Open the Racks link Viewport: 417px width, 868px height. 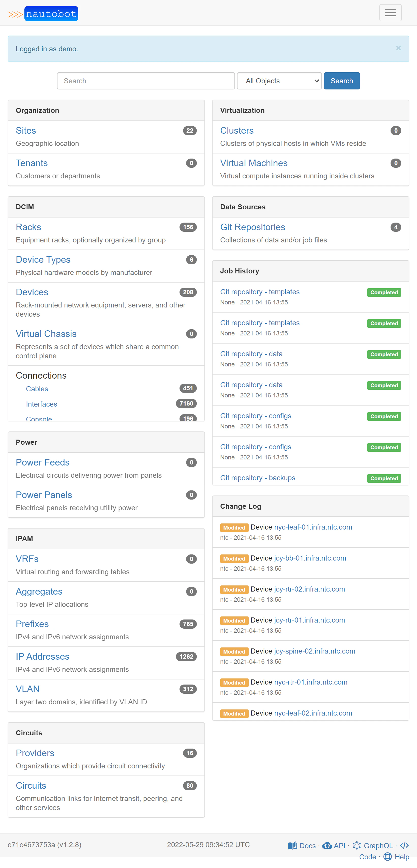[28, 227]
